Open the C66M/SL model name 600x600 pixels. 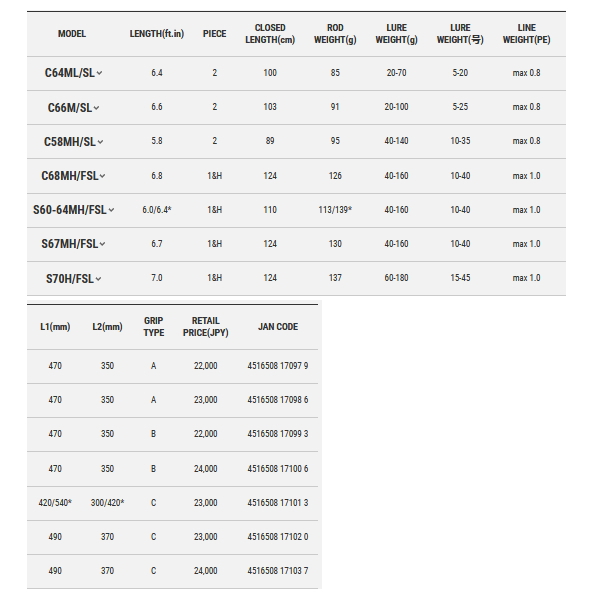pos(70,108)
